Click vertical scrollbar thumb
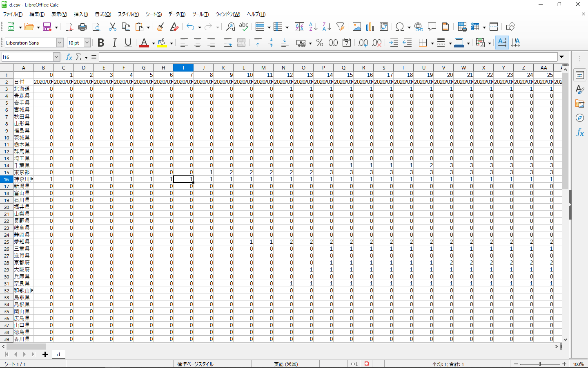Image resolution: width=588 pixels, height=368 pixels. [565, 131]
